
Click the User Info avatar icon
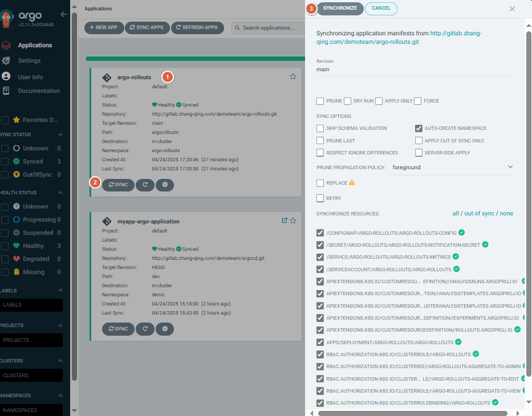[x=6, y=76]
